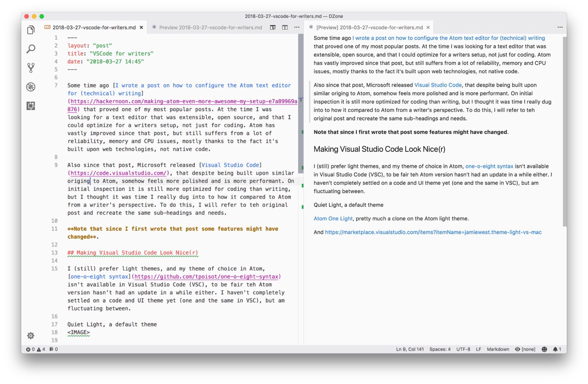Open the Source Control view
Screen dimensions: 588x384
[31, 68]
